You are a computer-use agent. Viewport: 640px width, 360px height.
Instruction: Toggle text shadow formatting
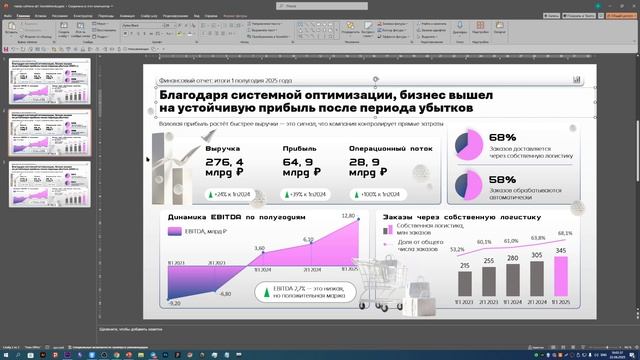click(x=144, y=33)
